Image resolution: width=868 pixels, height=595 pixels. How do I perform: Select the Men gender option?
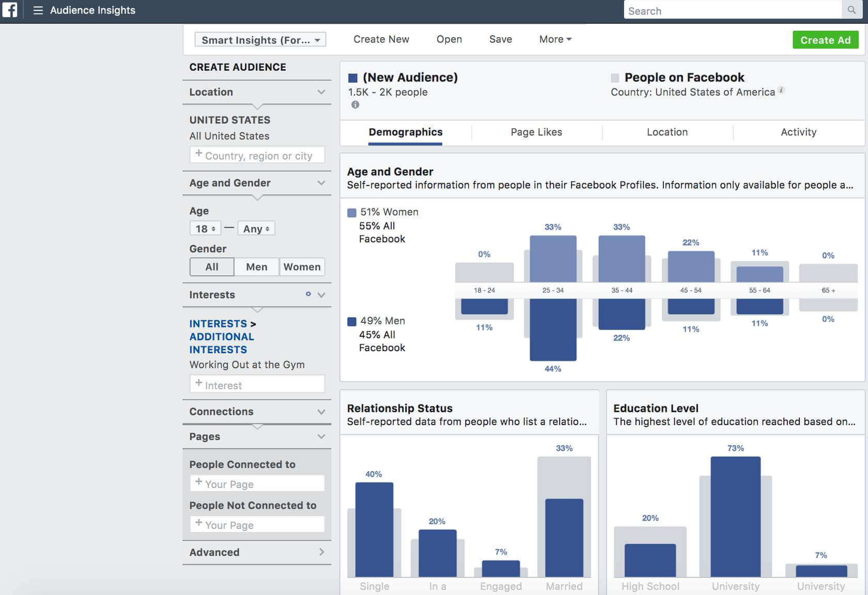tap(257, 267)
